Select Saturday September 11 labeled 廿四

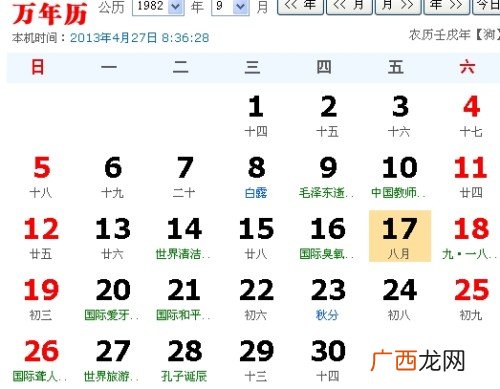click(x=471, y=177)
